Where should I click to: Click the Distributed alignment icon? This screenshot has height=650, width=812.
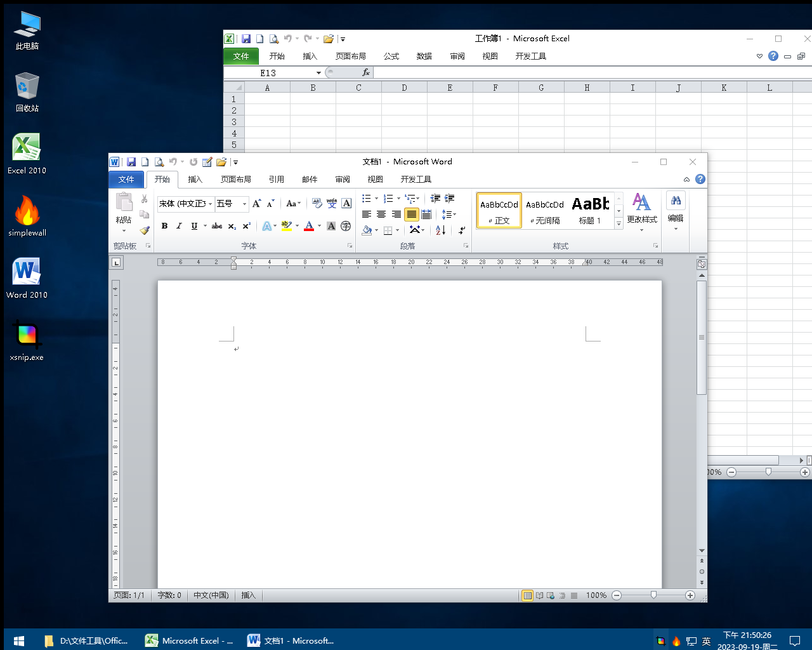426,215
